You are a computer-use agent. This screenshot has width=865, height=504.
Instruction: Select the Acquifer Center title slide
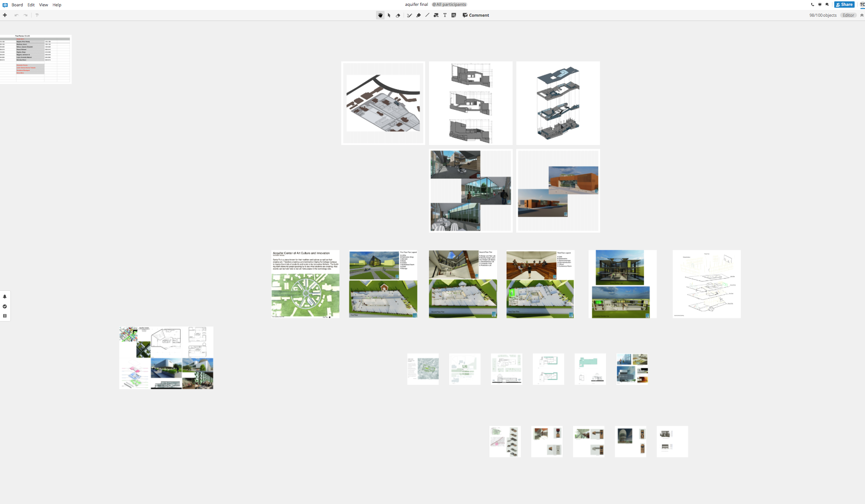[x=305, y=284]
